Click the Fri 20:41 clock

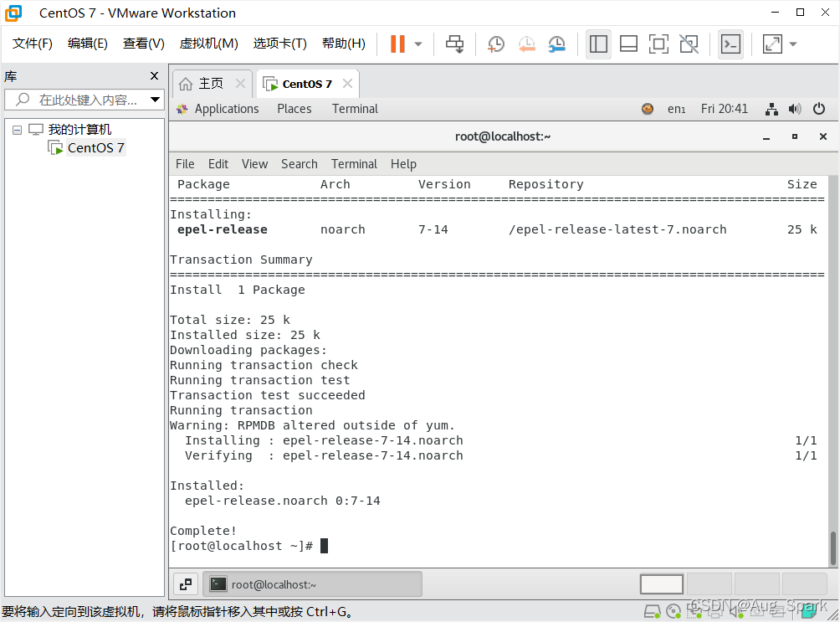(725, 109)
